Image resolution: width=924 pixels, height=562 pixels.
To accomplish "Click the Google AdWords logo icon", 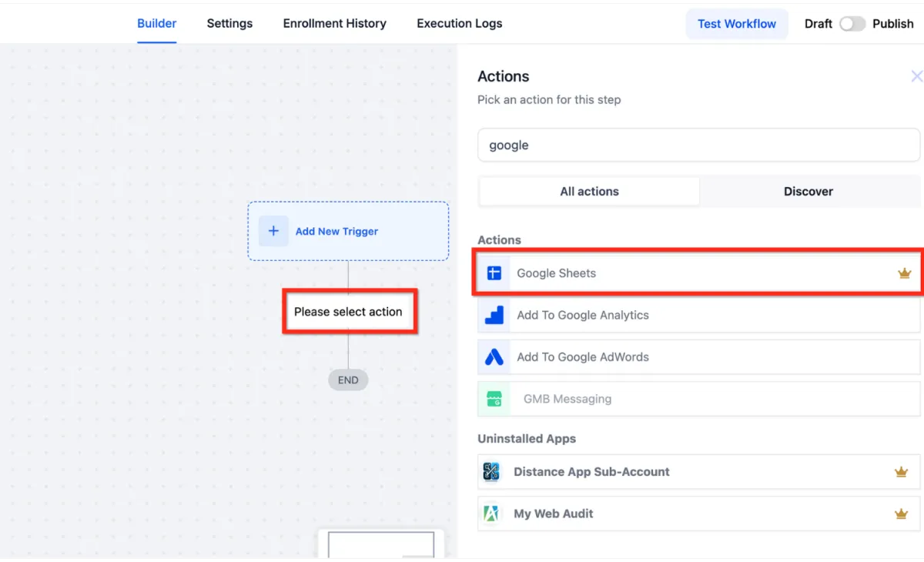I will pos(494,357).
